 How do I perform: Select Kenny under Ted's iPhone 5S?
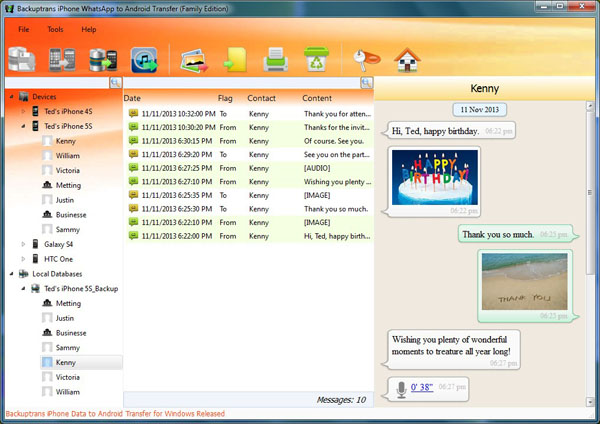[65, 141]
